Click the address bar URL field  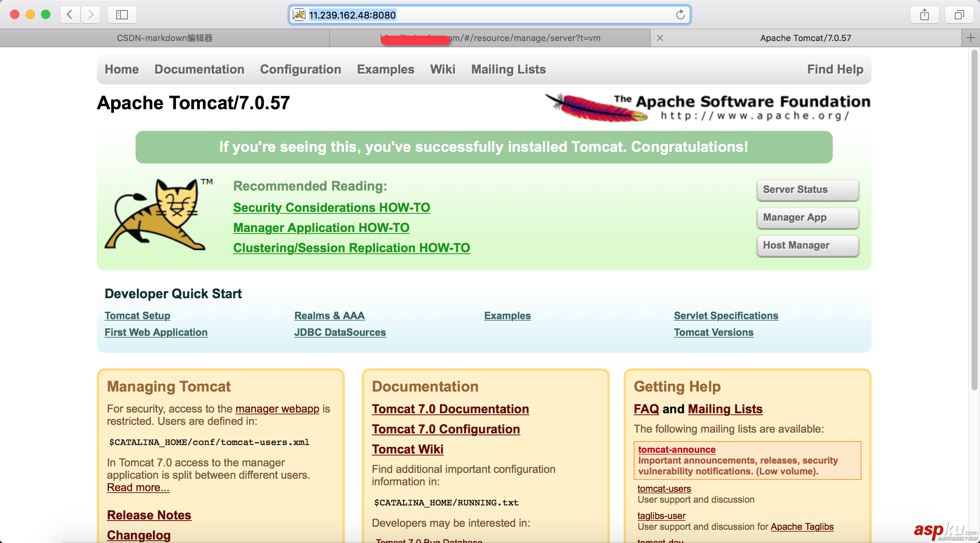(490, 15)
